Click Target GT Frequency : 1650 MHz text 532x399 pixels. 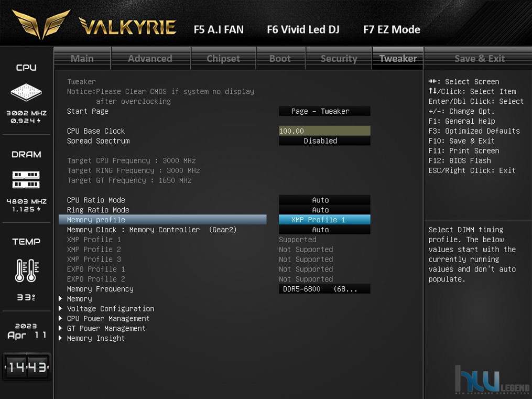pos(129,180)
